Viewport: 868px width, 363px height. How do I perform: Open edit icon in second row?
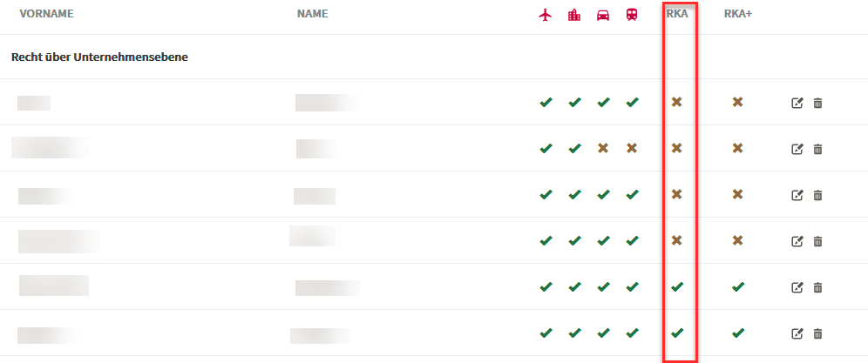pos(797,149)
